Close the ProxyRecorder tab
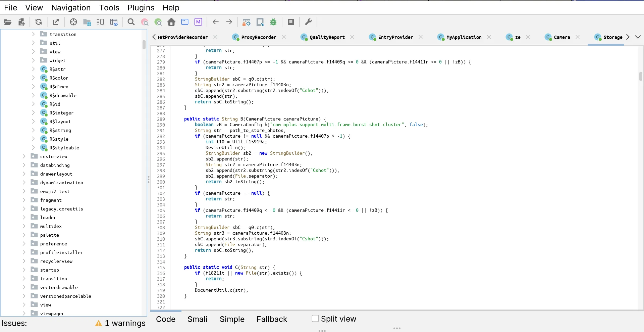 click(284, 37)
